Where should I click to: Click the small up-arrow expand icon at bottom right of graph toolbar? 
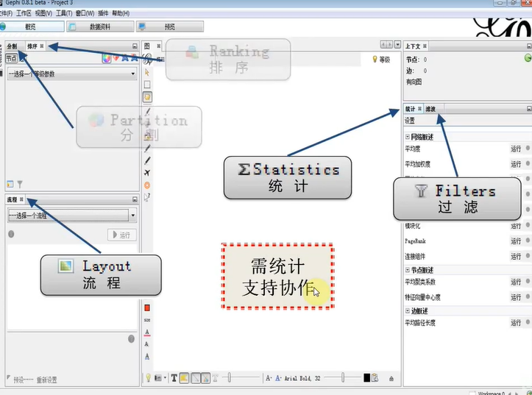[391, 378]
